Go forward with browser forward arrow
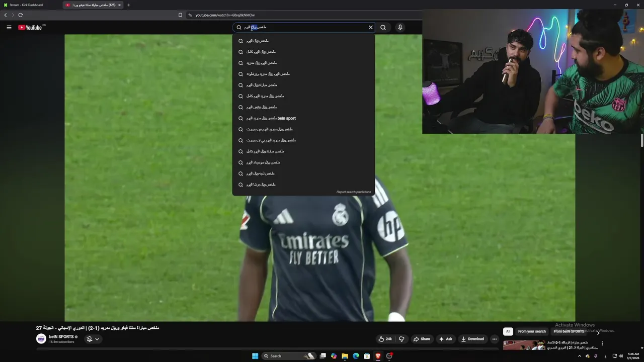Screen dimensions: 644x362 [13, 15]
